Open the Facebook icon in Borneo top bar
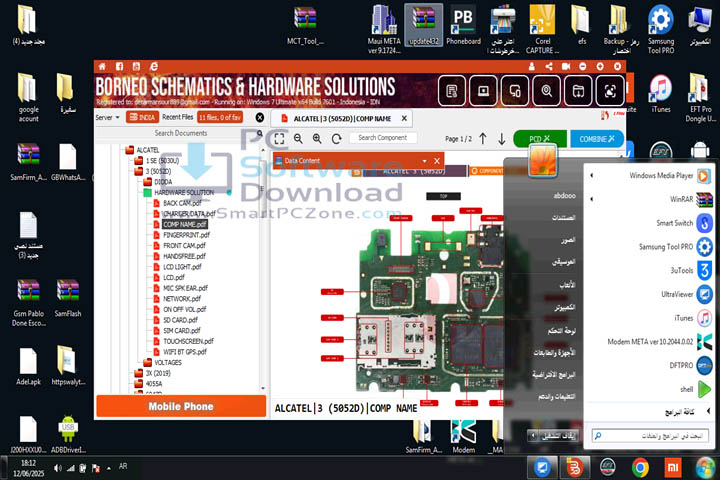This screenshot has width=720, height=480. pyautogui.click(x=119, y=67)
